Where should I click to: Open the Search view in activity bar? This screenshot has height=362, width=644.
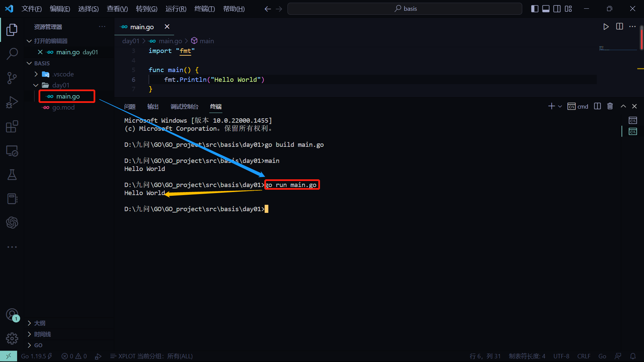pyautogui.click(x=12, y=54)
